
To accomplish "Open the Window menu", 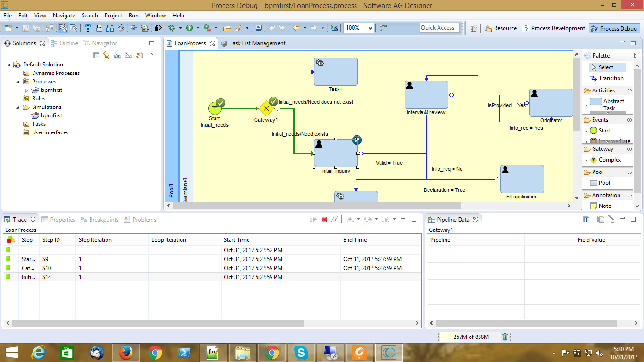I will (x=156, y=16).
